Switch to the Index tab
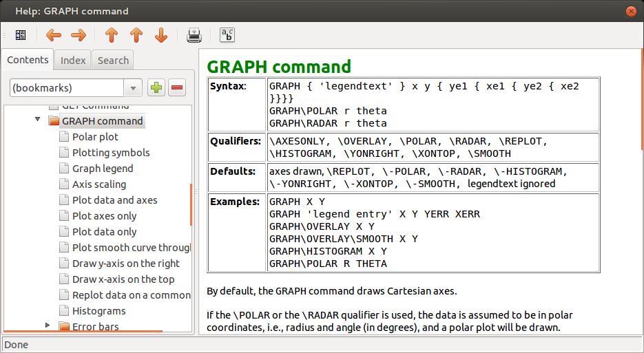Screen dimensions: 644x353 pos(73,60)
